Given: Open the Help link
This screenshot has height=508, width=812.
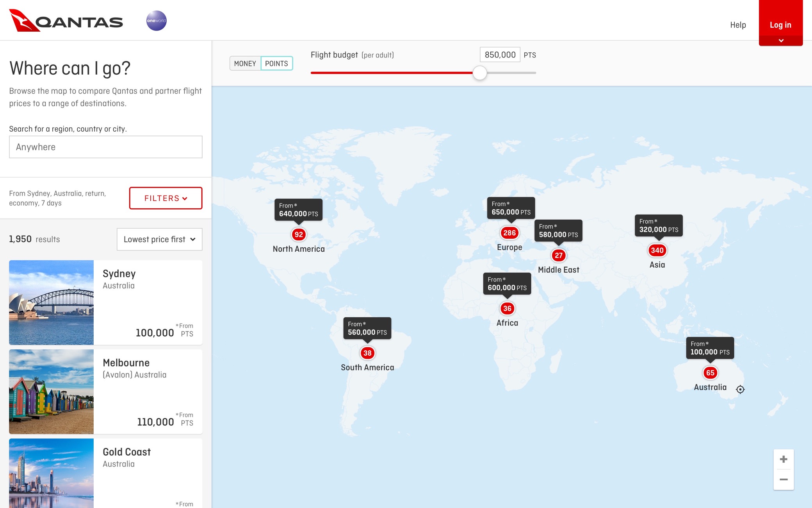Looking at the screenshot, I should (738, 25).
